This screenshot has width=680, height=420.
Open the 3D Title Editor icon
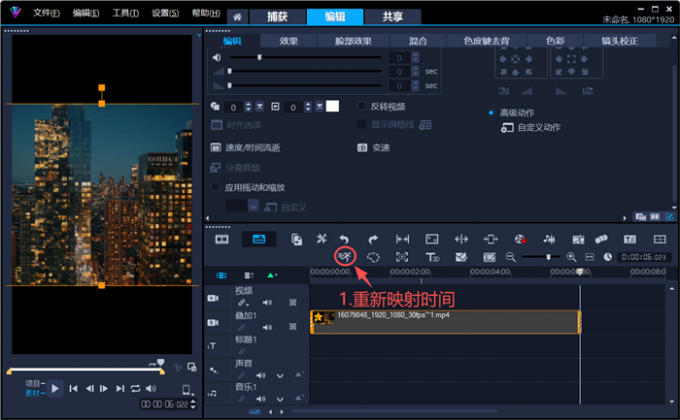click(432, 257)
